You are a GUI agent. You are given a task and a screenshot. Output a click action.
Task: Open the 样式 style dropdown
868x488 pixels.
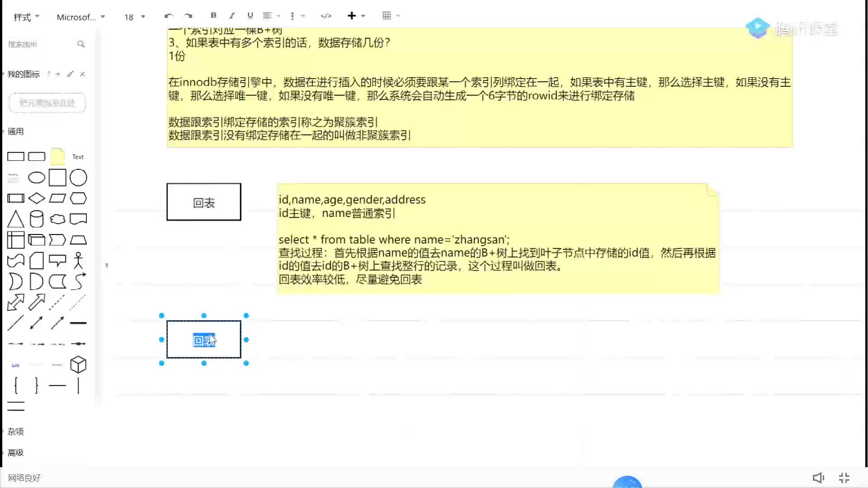click(x=27, y=17)
